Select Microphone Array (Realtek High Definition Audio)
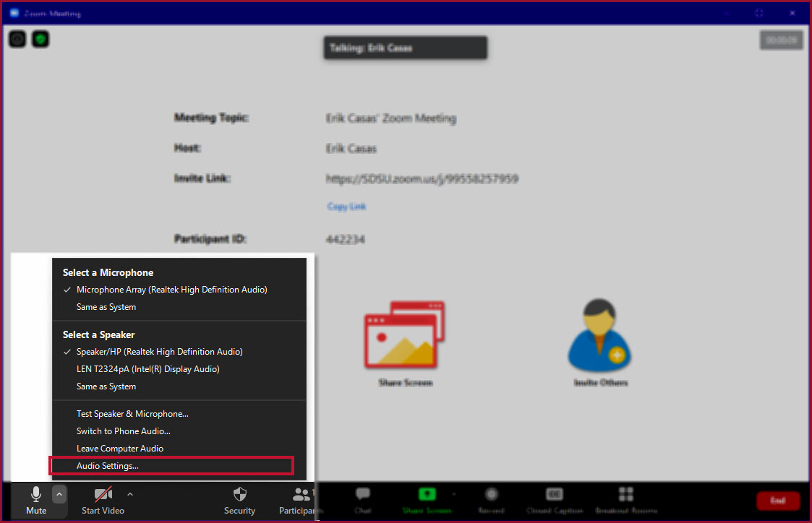 [x=179, y=290]
